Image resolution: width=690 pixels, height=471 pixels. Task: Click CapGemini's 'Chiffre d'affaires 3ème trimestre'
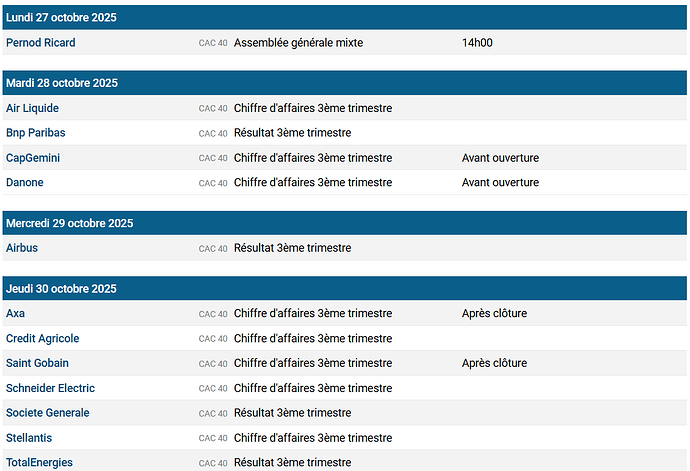(x=313, y=158)
